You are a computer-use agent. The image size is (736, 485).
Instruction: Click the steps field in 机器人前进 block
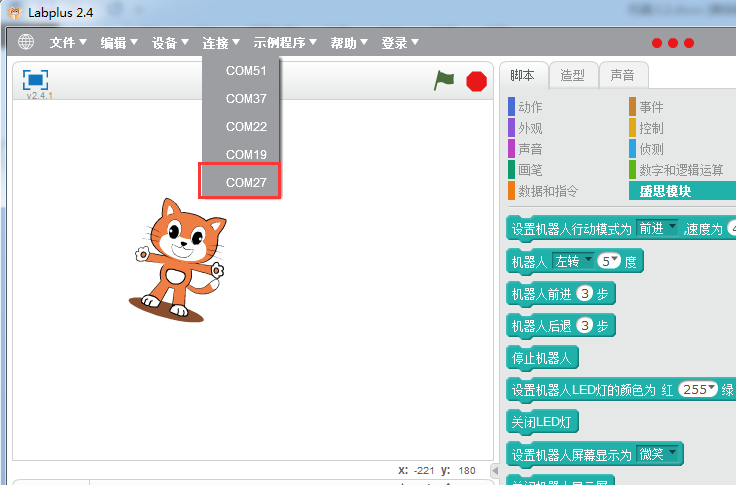[585, 293]
